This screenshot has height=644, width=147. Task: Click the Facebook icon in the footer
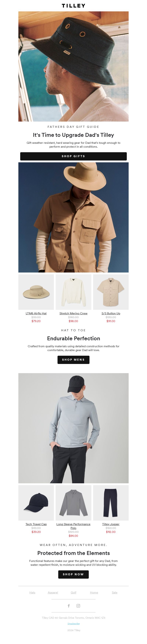69,606
